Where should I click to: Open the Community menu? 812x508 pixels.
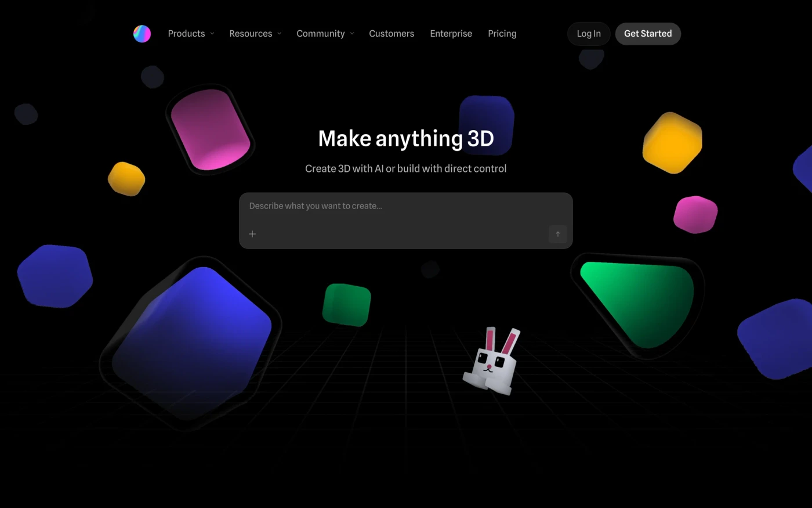(321, 34)
